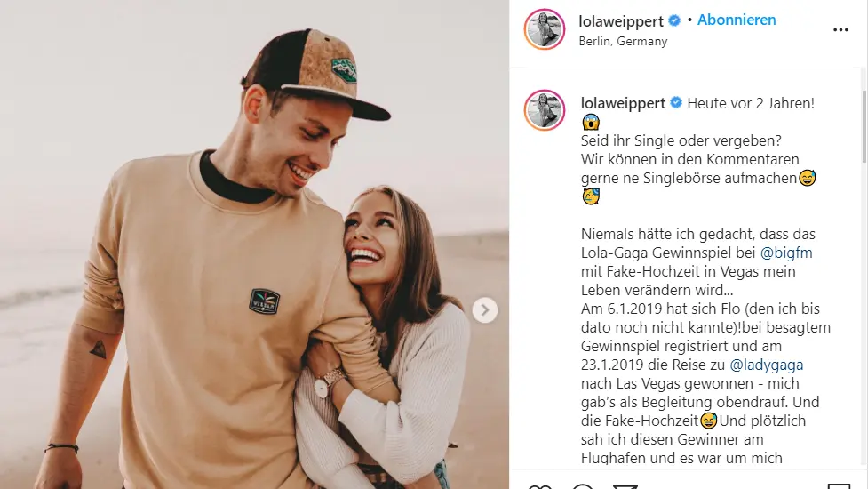
Task: Open lolaweippert's story ring in the post header
Action: (x=545, y=28)
